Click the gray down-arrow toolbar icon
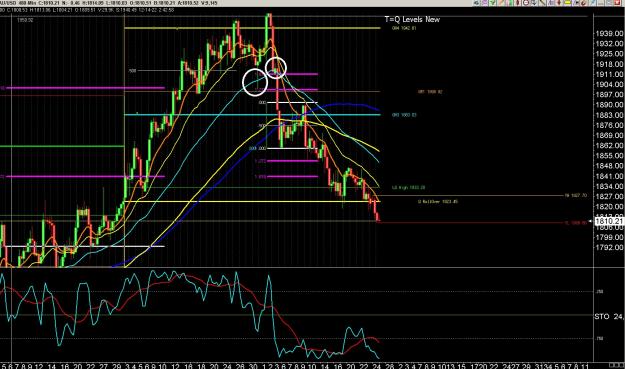The image size is (625, 369). click(534, 2)
